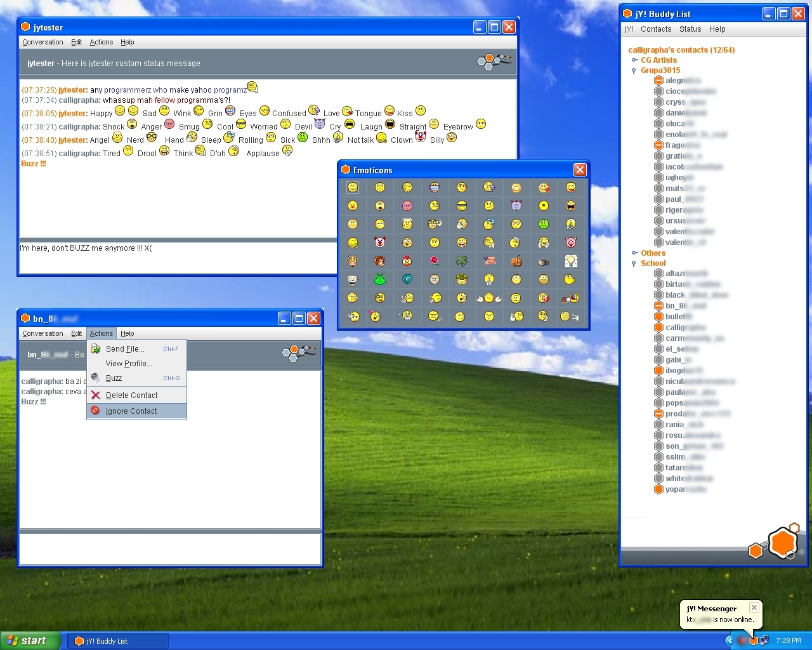Screen dimensions: 812x650
Task: Select Buzz in the Actions menu
Action: pyautogui.click(x=136, y=378)
